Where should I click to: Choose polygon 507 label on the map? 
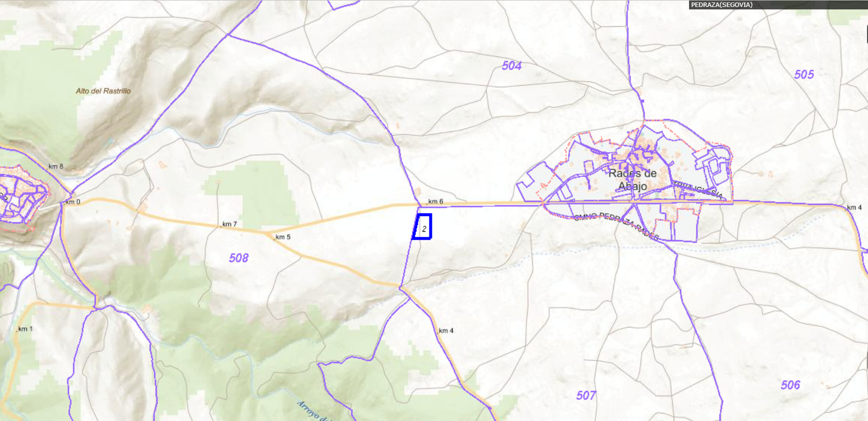click(586, 395)
